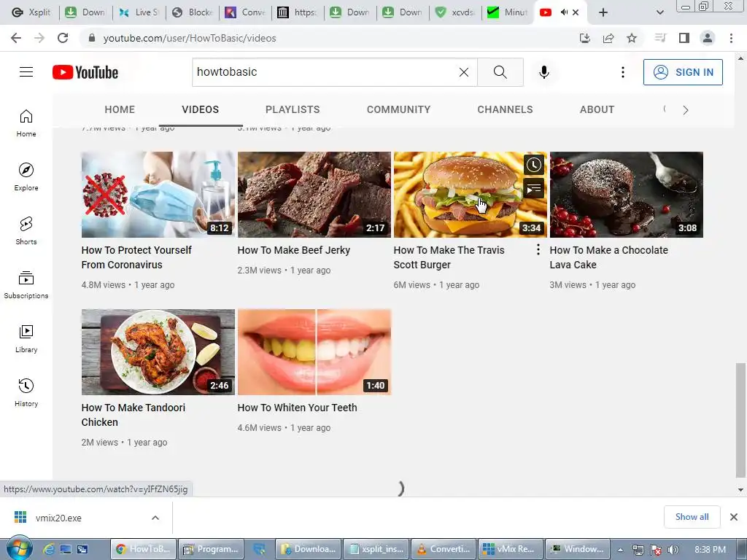Switch to the HOME channel tab

click(x=120, y=109)
